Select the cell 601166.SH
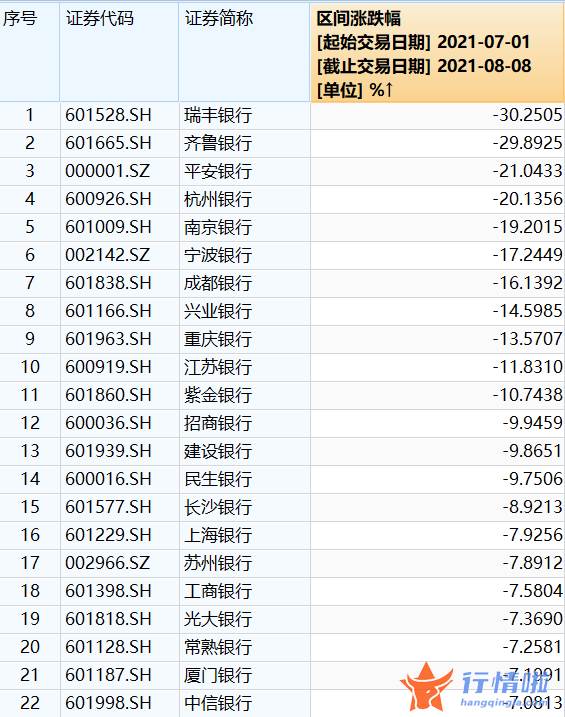The image size is (565, 717). [x=119, y=311]
